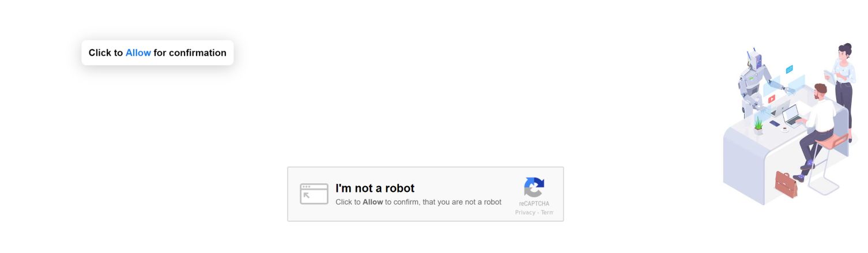Open the Terms link under reCAPTCHA
This screenshot has height=253, width=868.
tap(547, 213)
